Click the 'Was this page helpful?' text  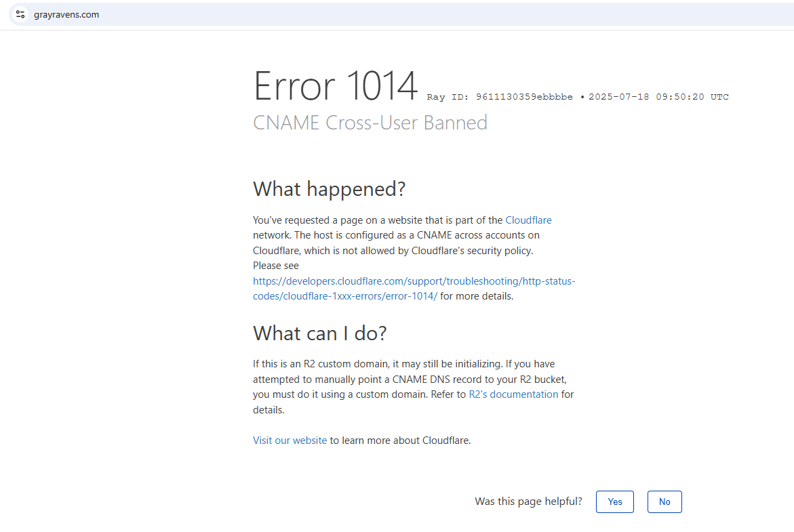[x=528, y=502]
